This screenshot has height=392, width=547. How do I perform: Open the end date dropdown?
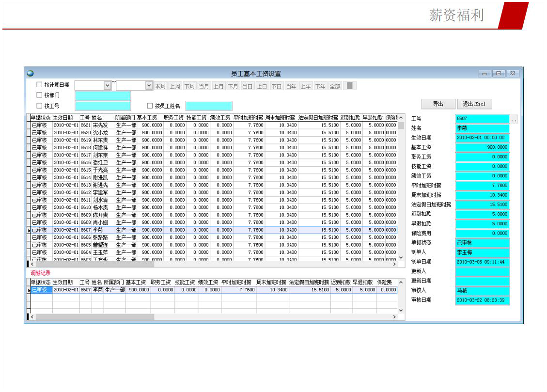pyautogui.click(x=149, y=85)
